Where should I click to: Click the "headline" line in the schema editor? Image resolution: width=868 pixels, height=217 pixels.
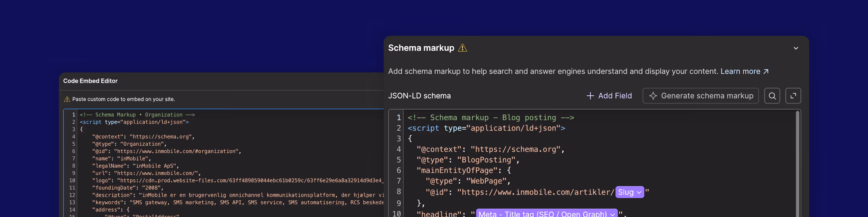(521, 214)
